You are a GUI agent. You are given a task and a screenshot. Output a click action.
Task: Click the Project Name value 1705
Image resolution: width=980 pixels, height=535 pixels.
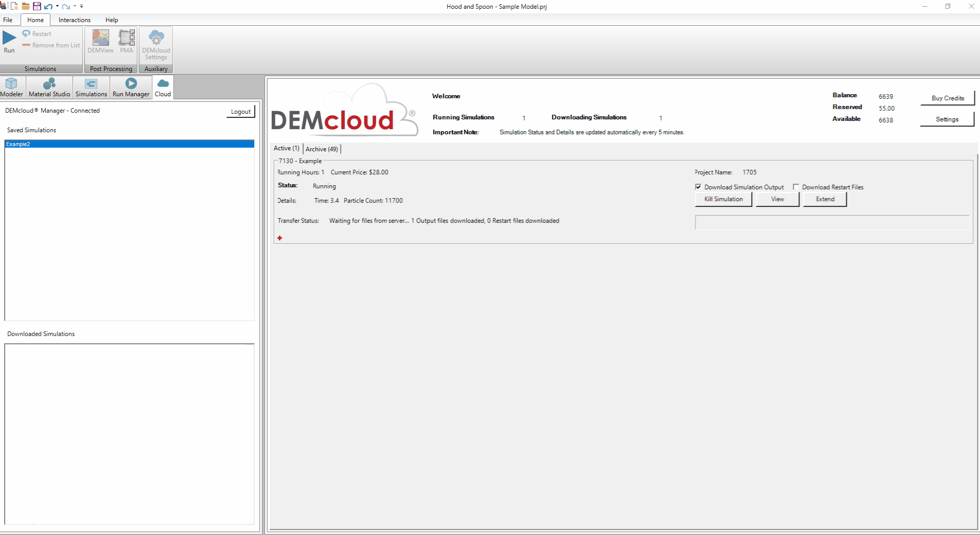click(750, 172)
